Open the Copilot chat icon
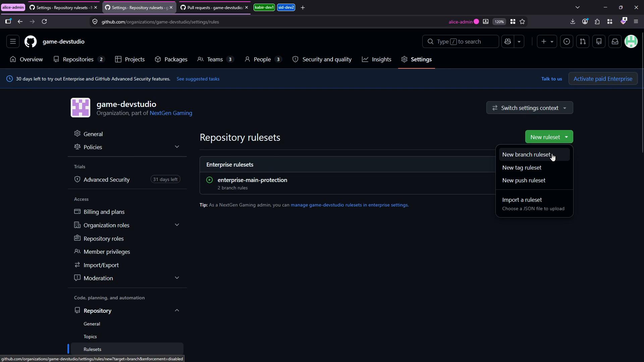The height and width of the screenshot is (362, 644). tap(507, 42)
